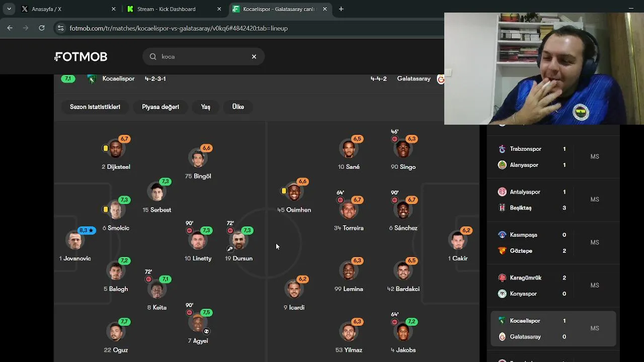Screen dimensions: 644x362
Task: Click Dijksteel's yellow card icon
Action: pyautogui.click(x=106, y=148)
